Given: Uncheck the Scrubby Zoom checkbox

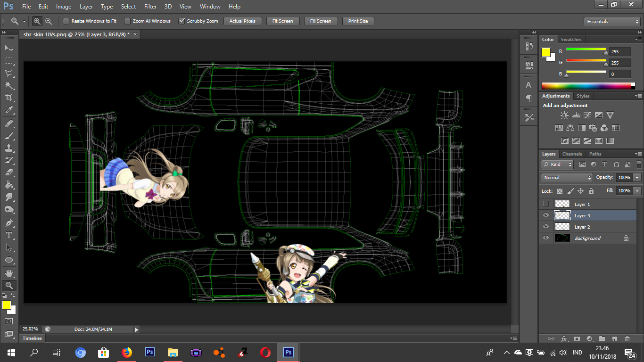Looking at the screenshot, I should pos(182,21).
